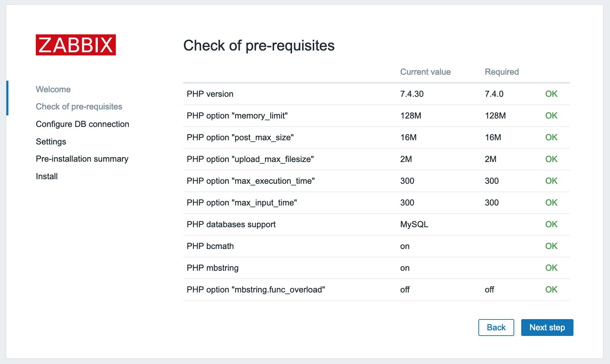610x364 pixels.
Task: Click OK status for PHP mbstring
Action: (551, 268)
